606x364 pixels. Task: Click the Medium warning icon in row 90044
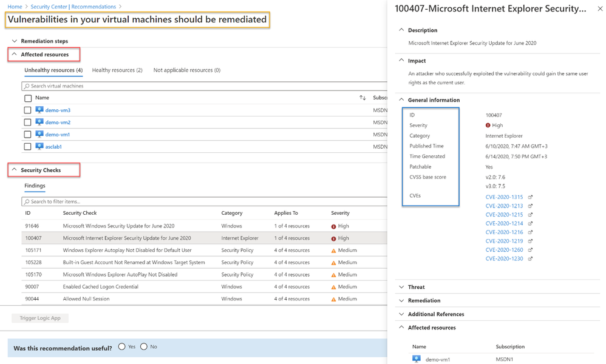point(333,299)
